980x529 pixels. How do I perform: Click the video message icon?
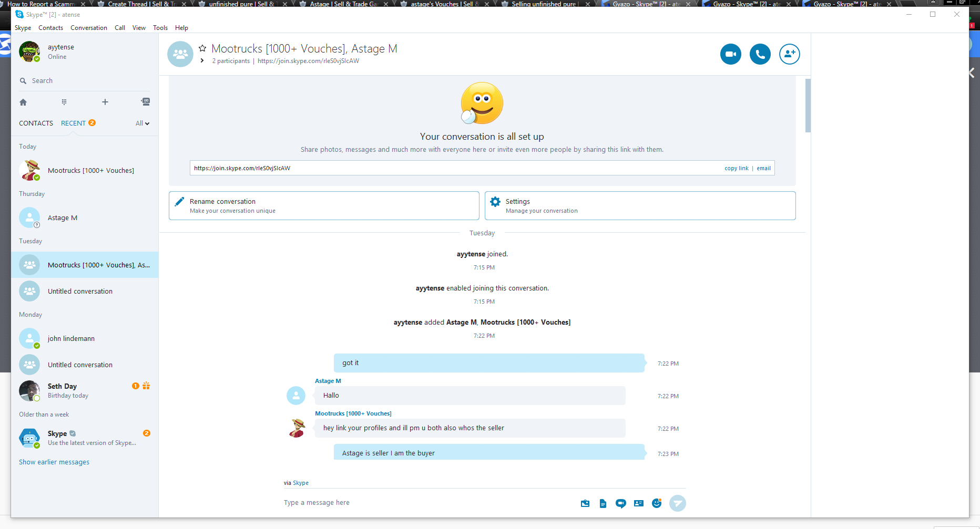click(x=621, y=503)
